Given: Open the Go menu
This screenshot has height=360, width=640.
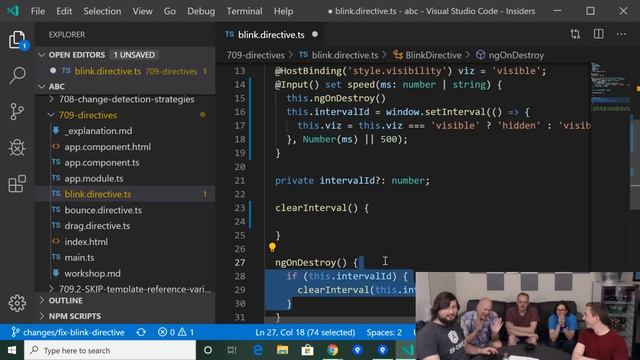Looking at the screenshot, I should pos(170,11).
